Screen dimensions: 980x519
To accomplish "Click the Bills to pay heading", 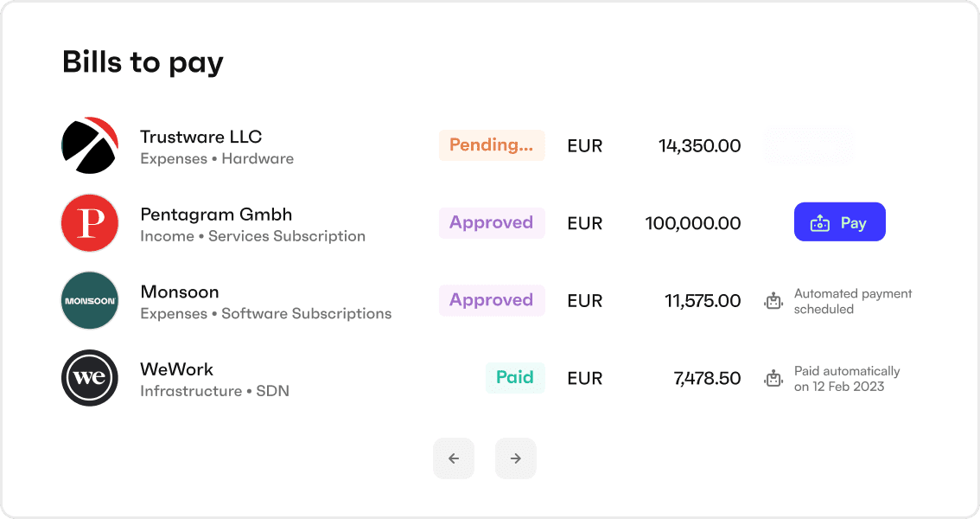I will point(143,63).
